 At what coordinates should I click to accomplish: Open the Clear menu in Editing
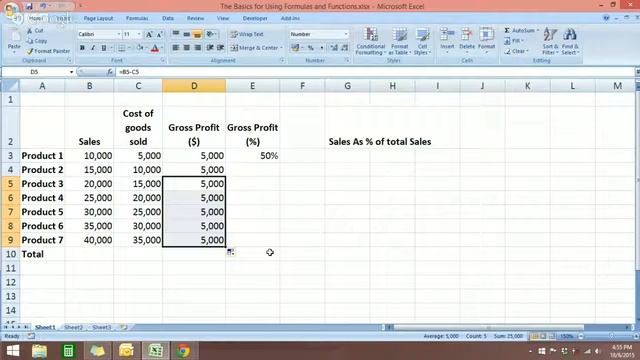click(516, 51)
